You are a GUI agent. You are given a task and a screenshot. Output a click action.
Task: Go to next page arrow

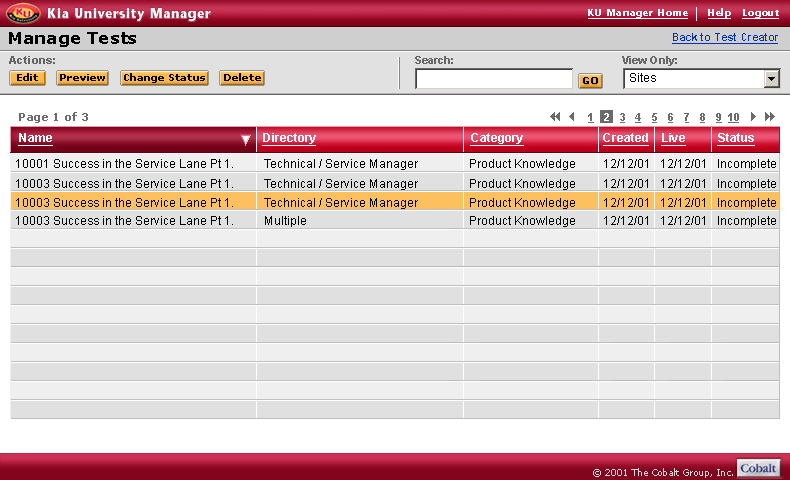(x=753, y=117)
